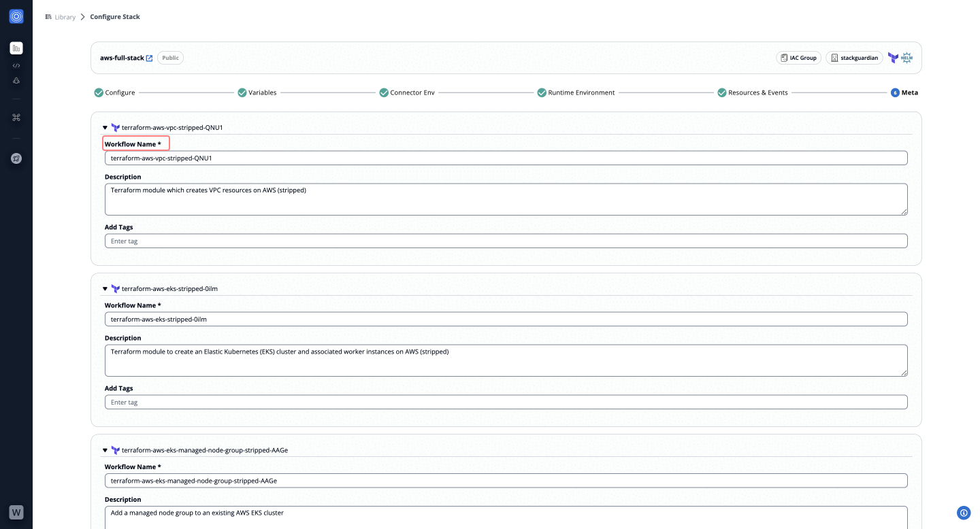Click Add Tags field for VPC workflow
Screen dimensions: 980x529
click(x=506, y=241)
